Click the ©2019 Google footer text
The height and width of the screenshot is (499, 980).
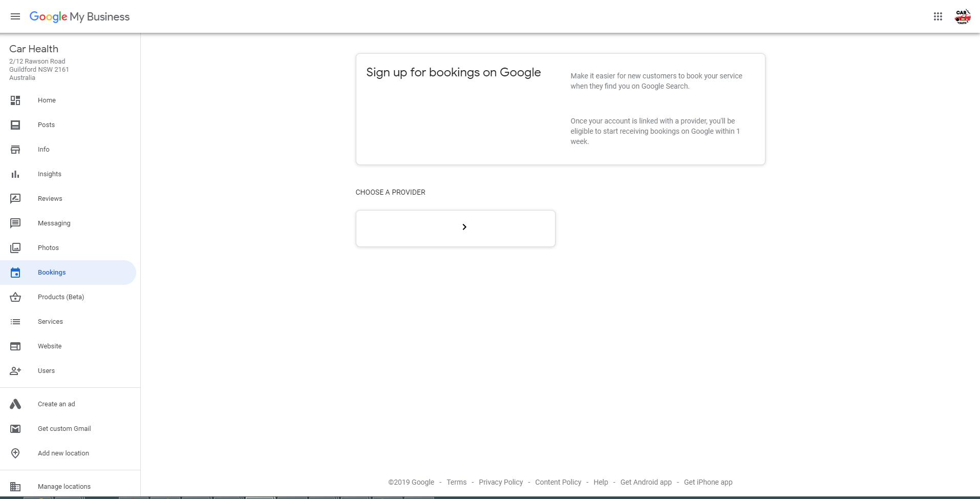point(411,482)
